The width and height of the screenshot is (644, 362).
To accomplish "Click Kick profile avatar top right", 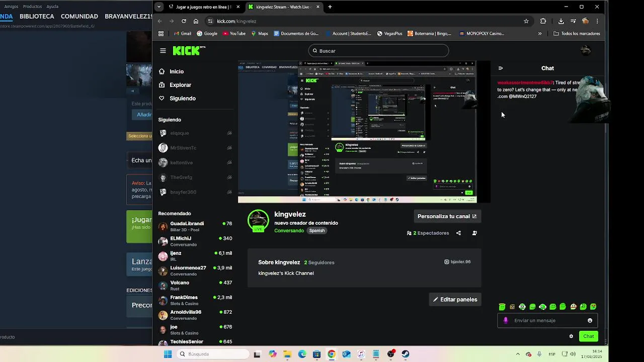I will [x=585, y=50].
